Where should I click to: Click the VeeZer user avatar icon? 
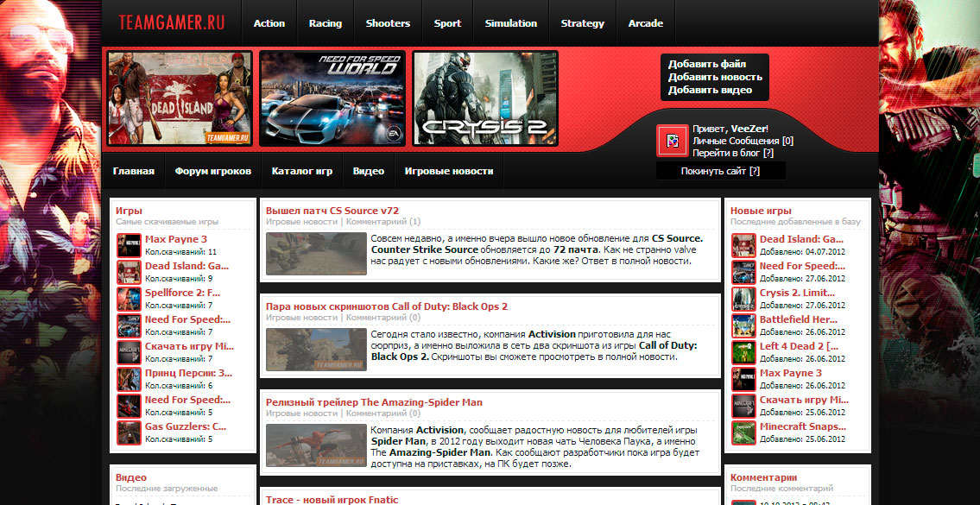click(673, 141)
